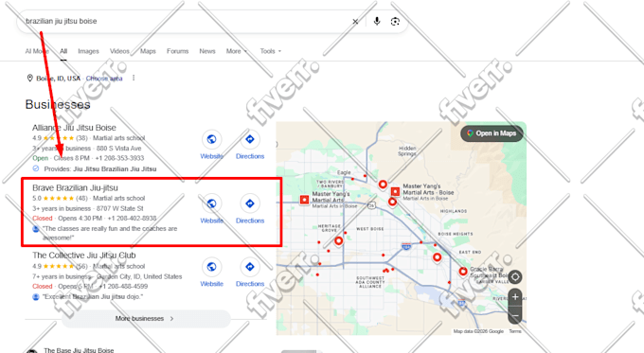Select Master Yang's Martial Arts - Boise map marker
This screenshot has width=644, height=353.
(x=395, y=192)
